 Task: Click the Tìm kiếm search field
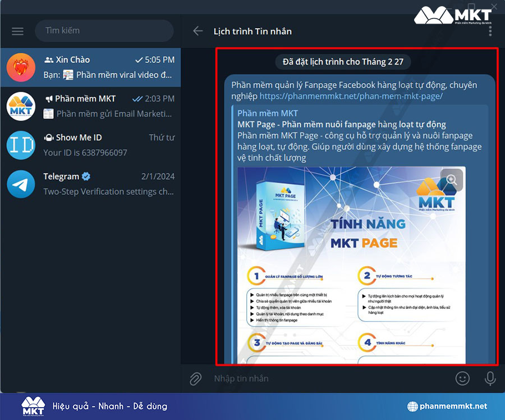click(104, 31)
